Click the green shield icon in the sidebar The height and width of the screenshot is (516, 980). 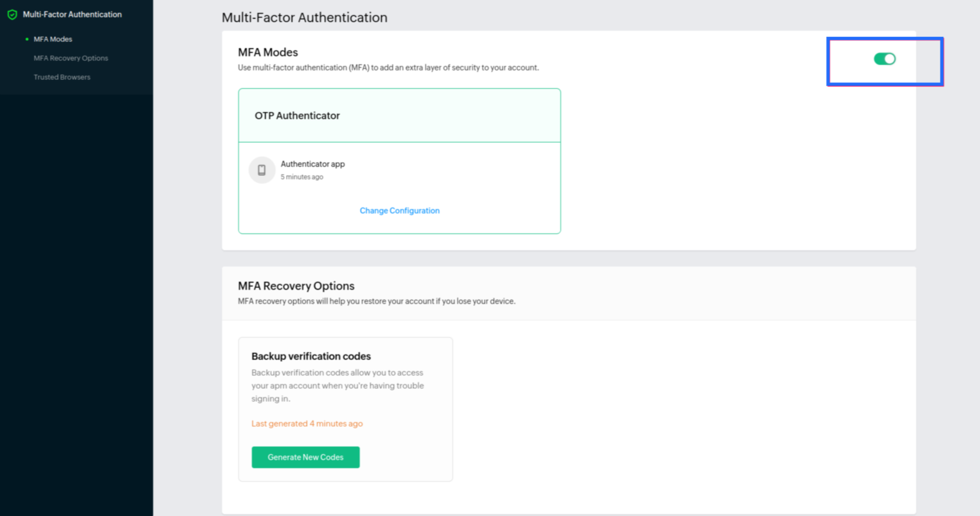tap(12, 15)
